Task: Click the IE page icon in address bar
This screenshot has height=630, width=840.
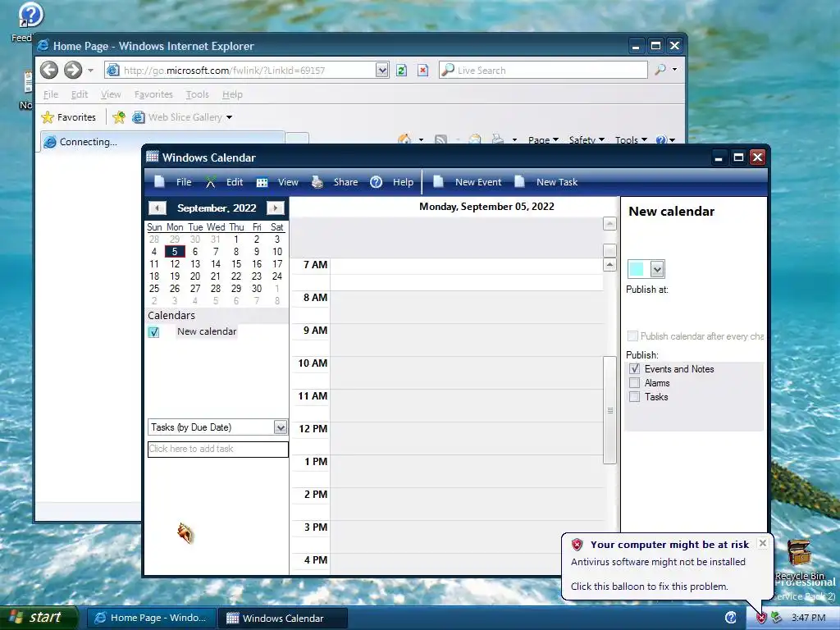Action: point(112,70)
